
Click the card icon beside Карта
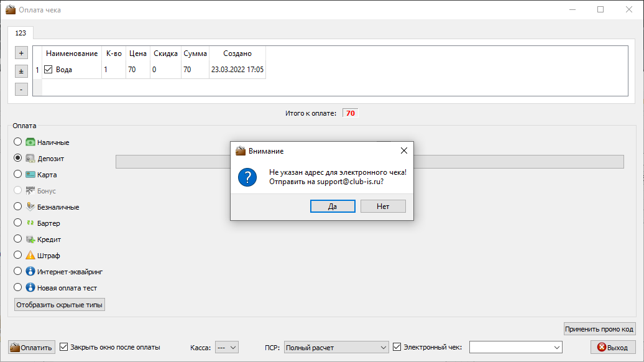point(30,175)
